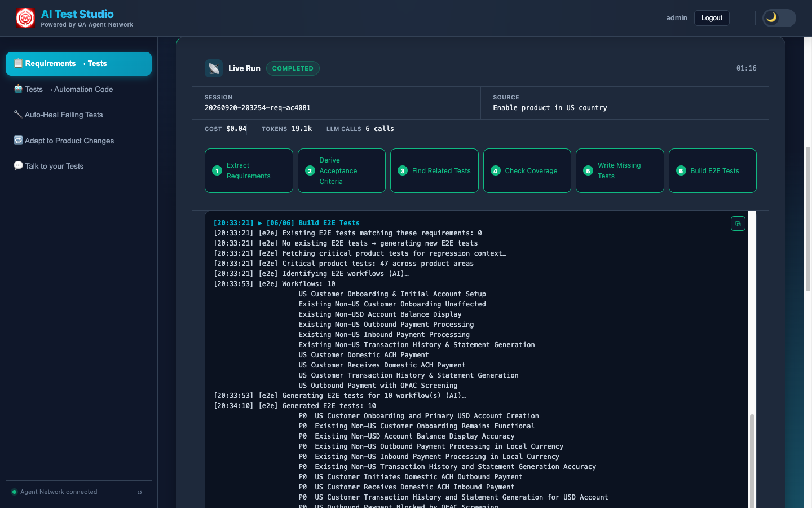
Task: Click log line Generated E2E tests: 10
Action: coord(295,406)
